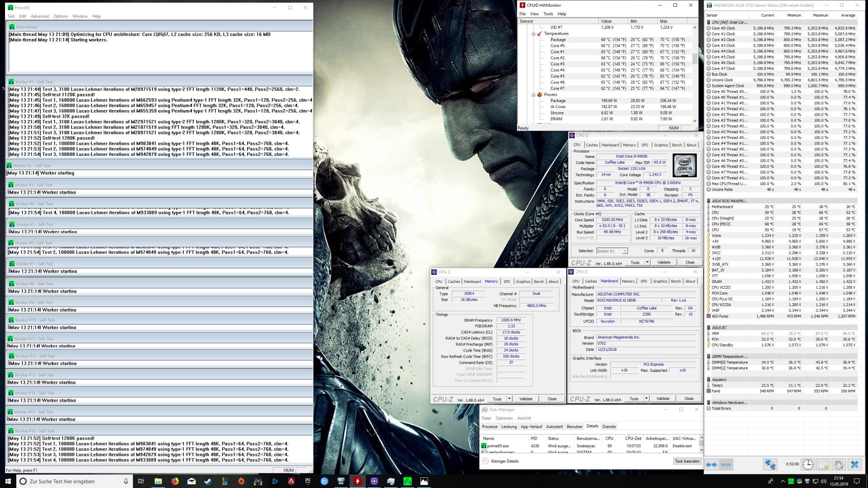The image size is (868, 488).
Task: Open Task-Manager Optionen menu
Action: [504, 418]
